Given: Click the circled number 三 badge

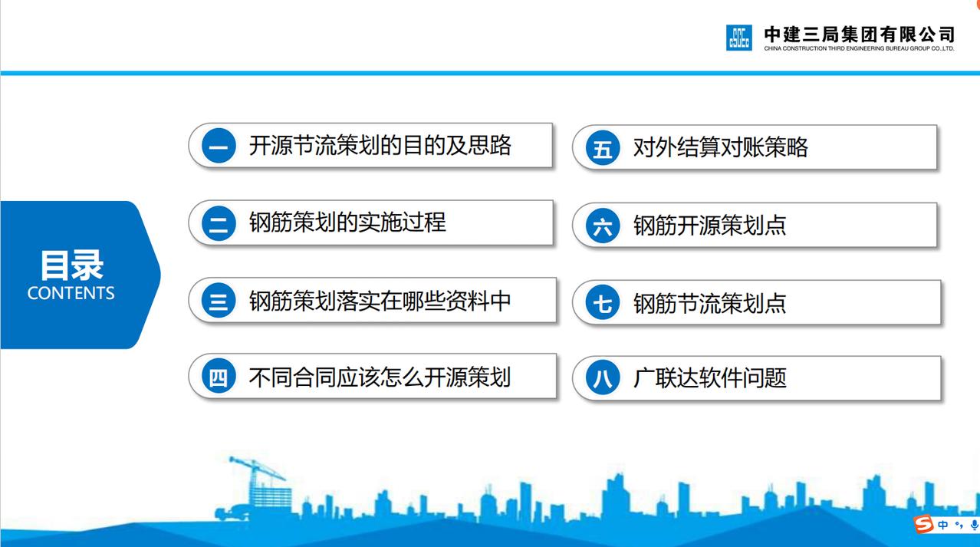Looking at the screenshot, I should [x=217, y=300].
